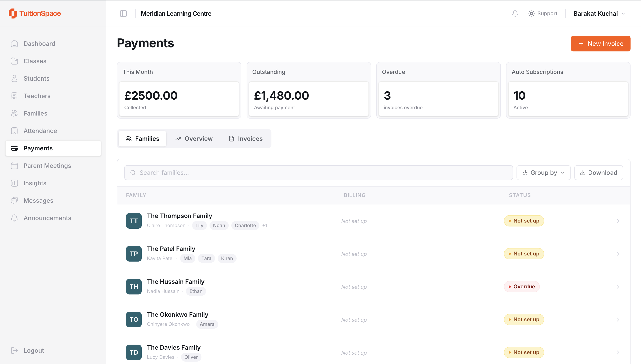641x364 pixels.
Task: Click the Oliver student chip
Action: [x=191, y=357]
